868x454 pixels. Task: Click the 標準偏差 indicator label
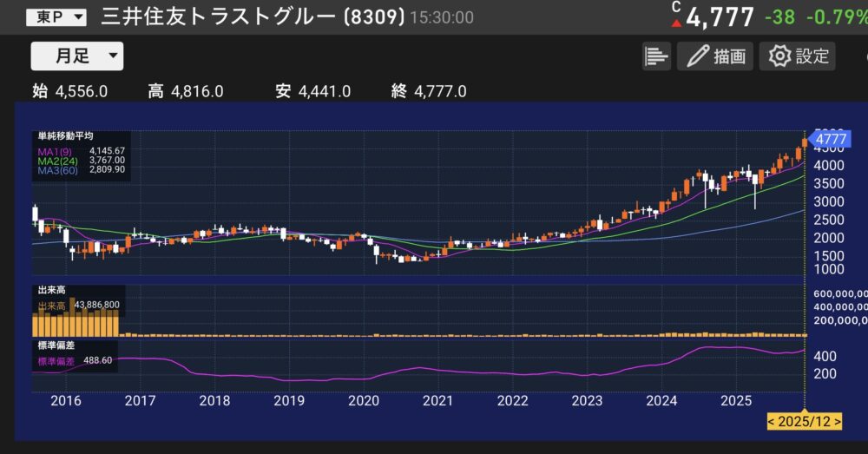(56, 345)
